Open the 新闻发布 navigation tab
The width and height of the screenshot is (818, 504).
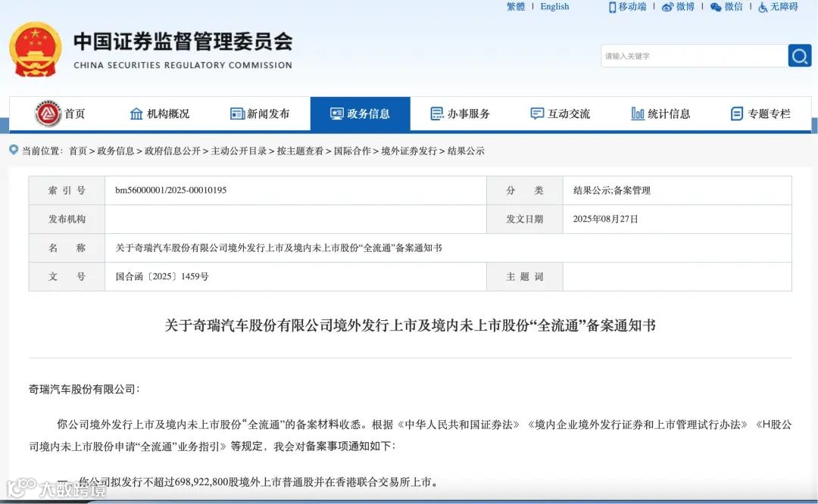pyautogui.click(x=260, y=114)
